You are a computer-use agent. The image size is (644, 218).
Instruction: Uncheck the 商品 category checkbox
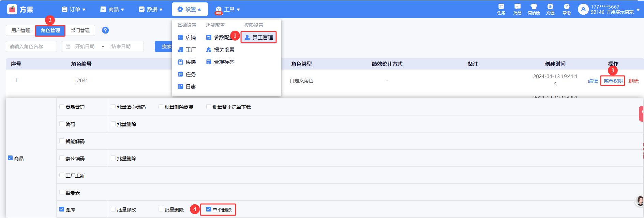pos(10,158)
